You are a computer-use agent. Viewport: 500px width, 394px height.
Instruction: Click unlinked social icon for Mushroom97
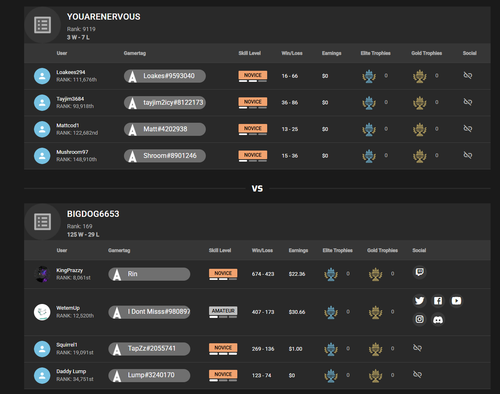pos(468,155)
